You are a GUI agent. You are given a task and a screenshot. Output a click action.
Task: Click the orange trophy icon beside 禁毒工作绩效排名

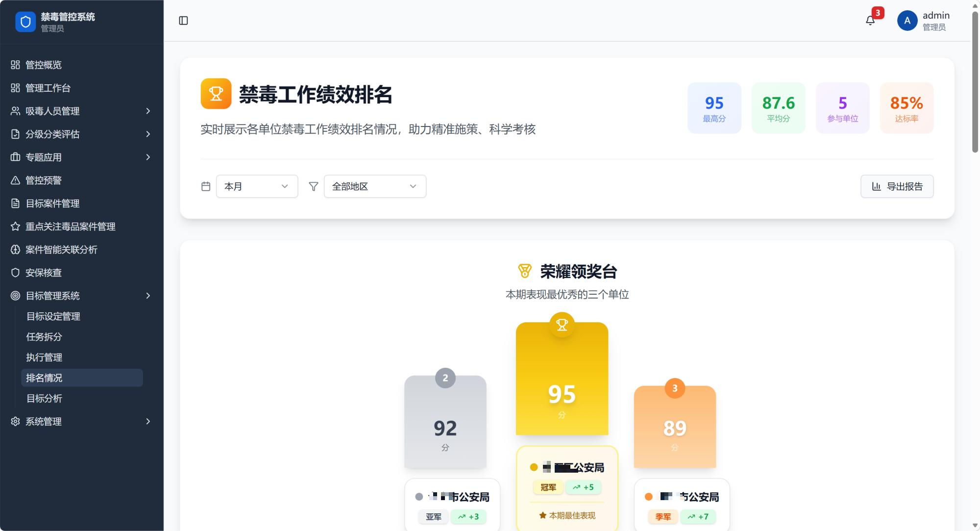(x=216, y=94)
